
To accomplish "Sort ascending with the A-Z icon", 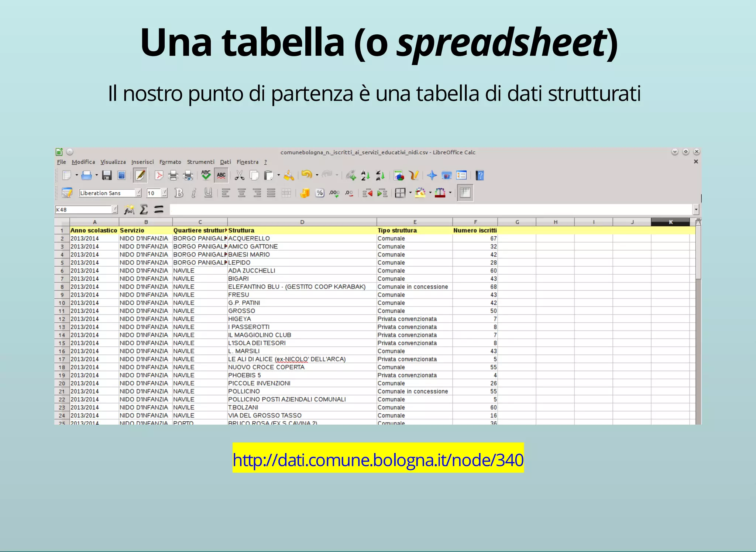I will pyautogui.click(x=365, y=175).
